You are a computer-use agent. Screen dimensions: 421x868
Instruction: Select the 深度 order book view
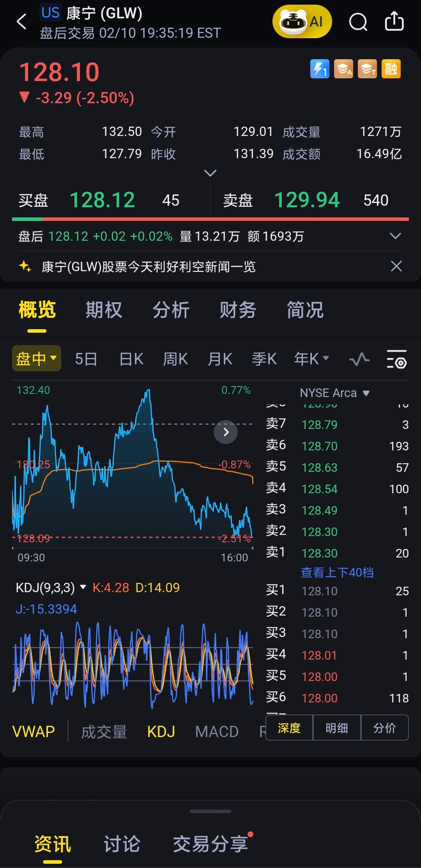(x=289, y=727)
